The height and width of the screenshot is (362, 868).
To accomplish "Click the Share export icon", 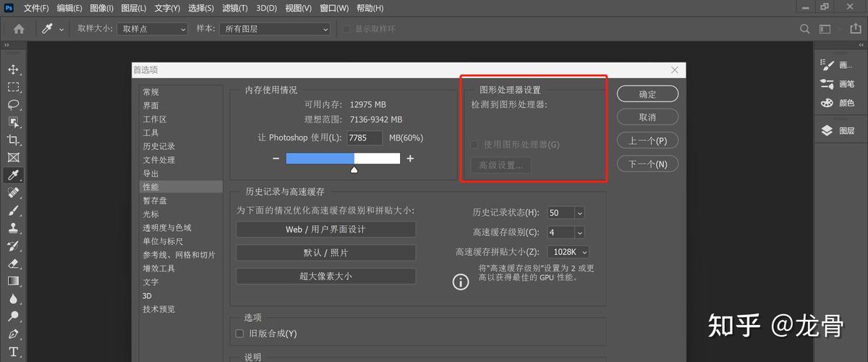I will [x=854, y=29].
